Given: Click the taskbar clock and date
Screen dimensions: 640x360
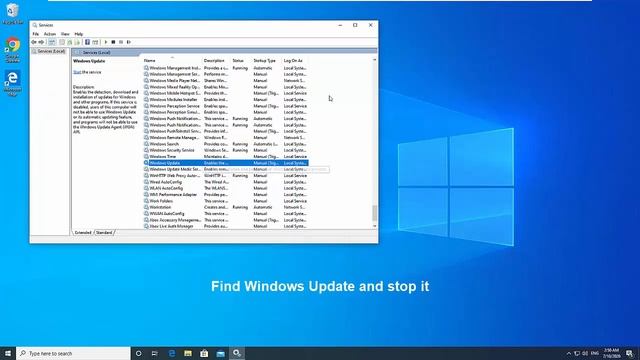Looking at the screenshot, I should (x=611, y=353).
